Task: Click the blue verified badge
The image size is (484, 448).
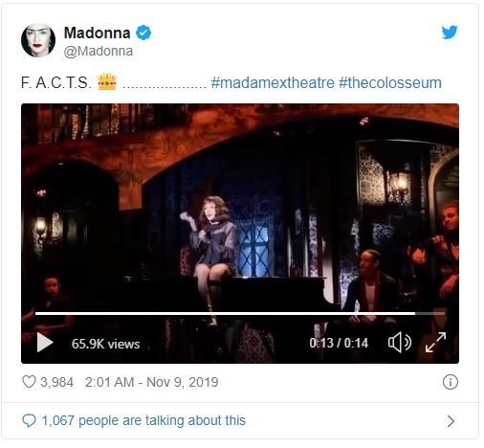Action: pyautogui.click(x=143, y=33)
